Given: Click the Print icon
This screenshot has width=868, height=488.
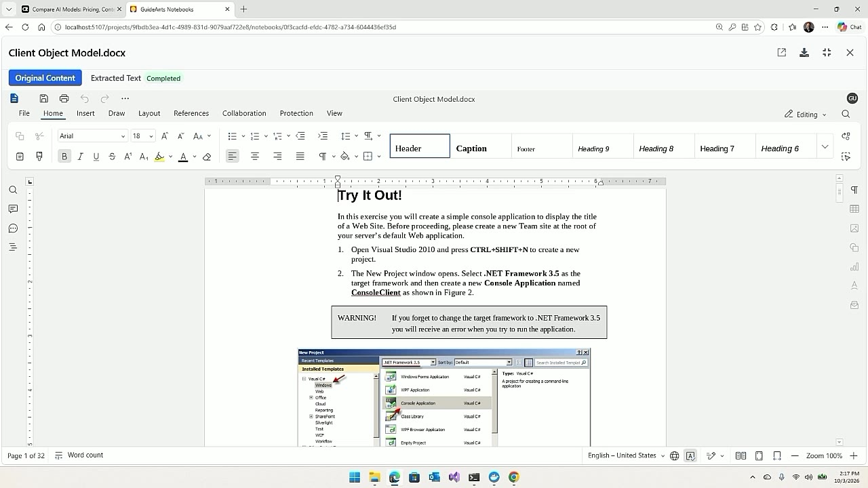Looking at the screenshot, I should pos(64,98).
